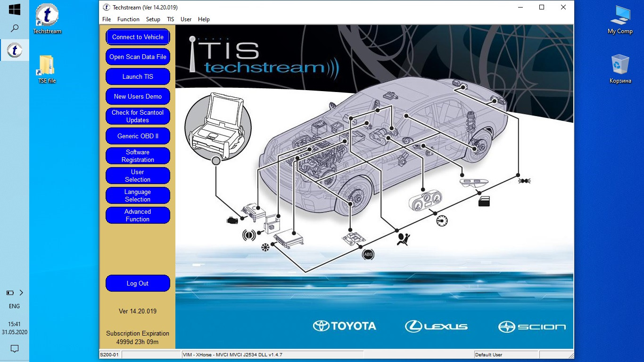Click the Connect to Vehicle button
This screenshot has height=362, width=644.
pyautogui.click(x=138, y=37)
